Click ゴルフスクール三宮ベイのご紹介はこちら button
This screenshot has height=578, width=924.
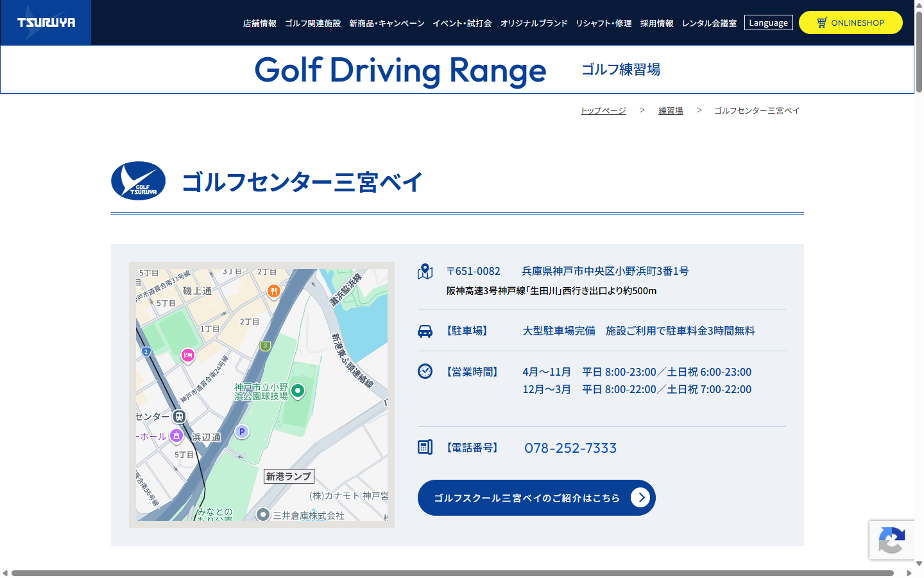536,498
